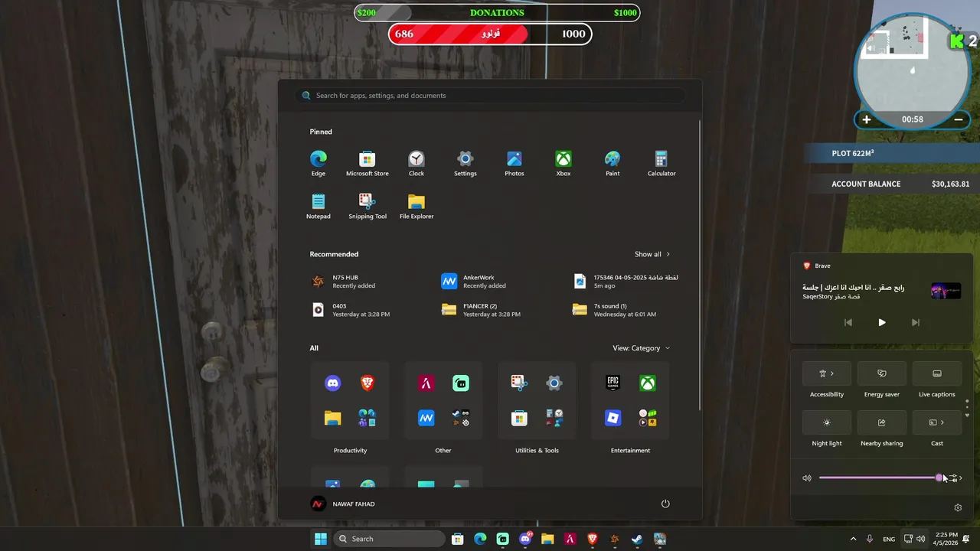This screenshot has height=551, width=980.
Task: Toggle the Nearby sharing tile
Action: (882, 422)
